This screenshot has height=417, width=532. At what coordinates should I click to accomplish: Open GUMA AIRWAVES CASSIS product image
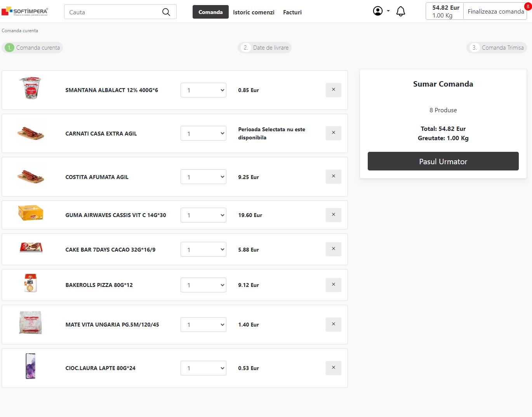click(31, 213)
